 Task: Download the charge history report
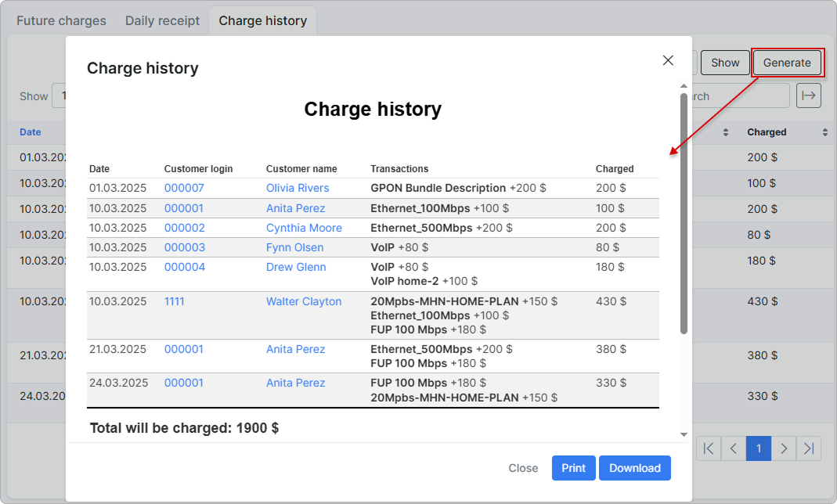coord(635,468)
